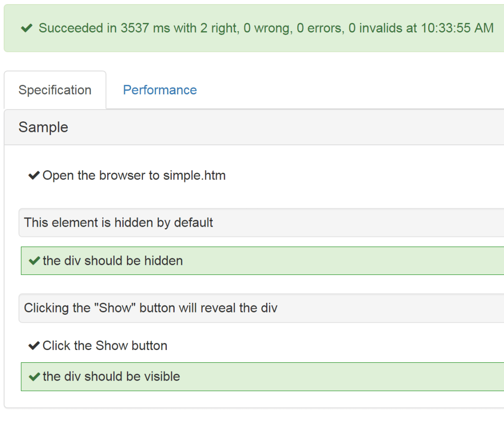Click the green checkmark for "div should be hidden"

point(34,261)
